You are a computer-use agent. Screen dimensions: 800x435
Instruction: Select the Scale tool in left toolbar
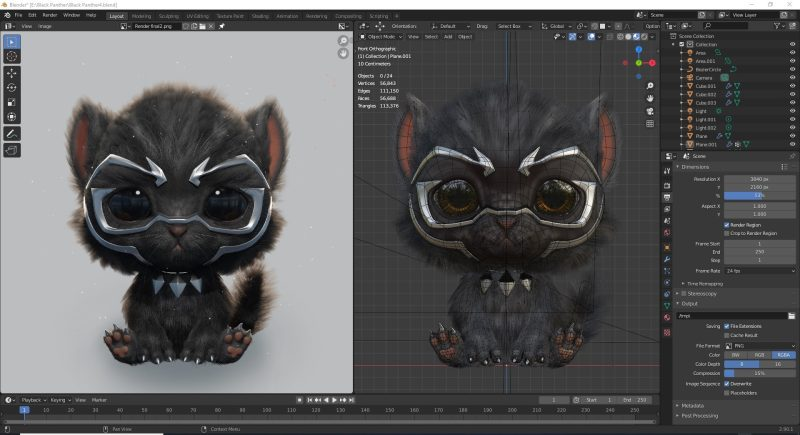coord(12,102)
